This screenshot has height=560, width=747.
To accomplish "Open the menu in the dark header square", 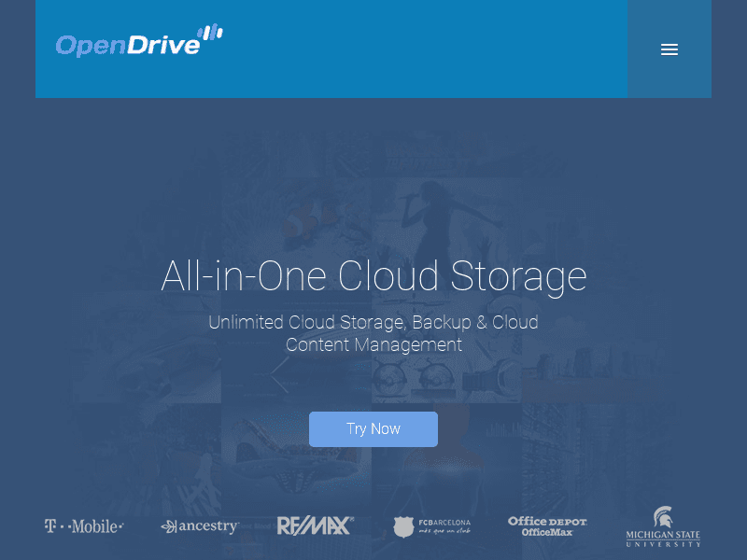I will [x=669, y=49].
